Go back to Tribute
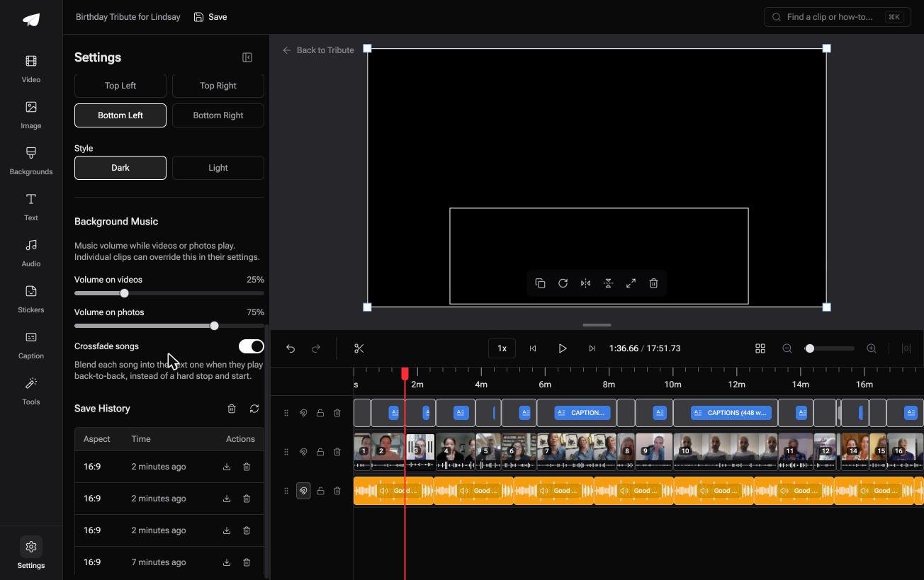Image resolution: width=924 pixels, height=580 pixels. point(318,50)
